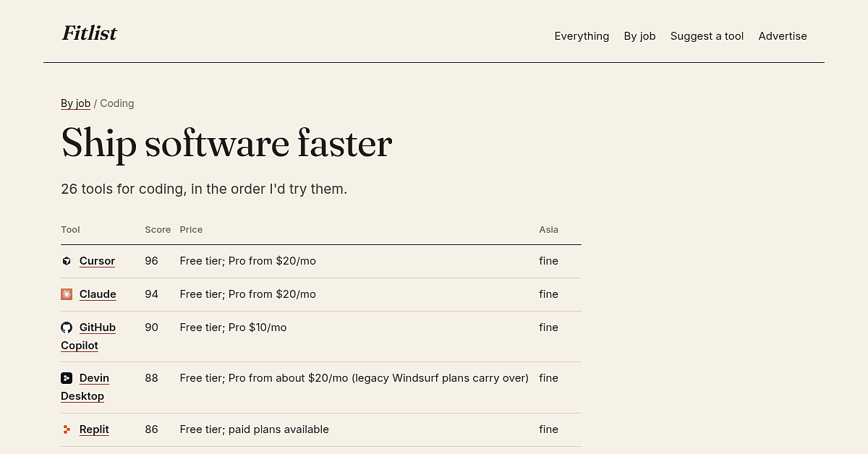The width and height of the screenshot is (868, 454).
Task: Click 'fine' in the GitHub Copilot row
Action: pyautogui.click(x=548, y=327)
